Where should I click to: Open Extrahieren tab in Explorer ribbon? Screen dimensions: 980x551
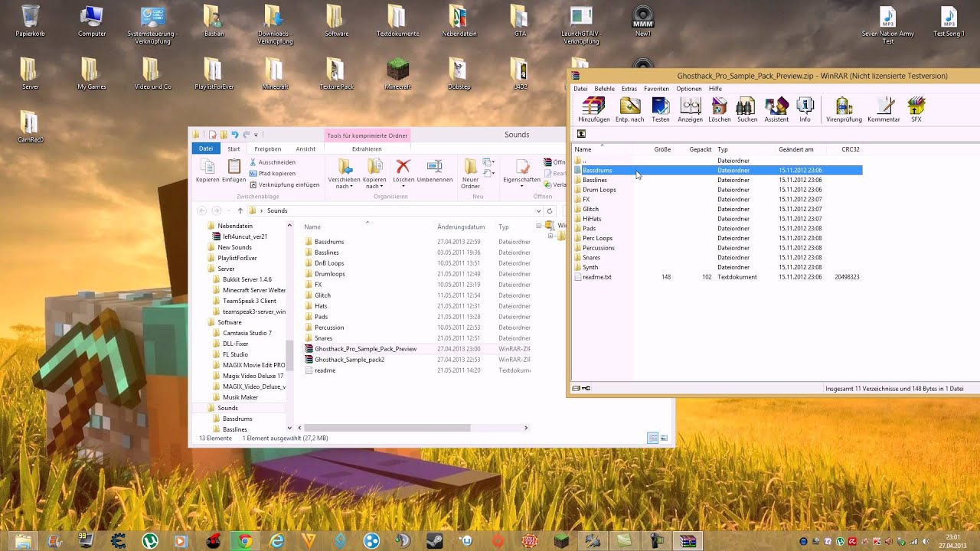coord(367,148)
